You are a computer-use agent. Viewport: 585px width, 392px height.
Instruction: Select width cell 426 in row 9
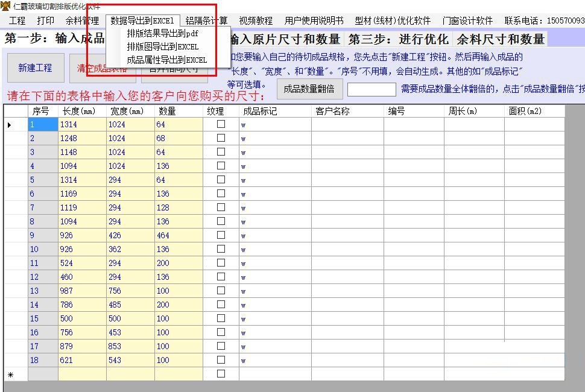pos(131,235)
